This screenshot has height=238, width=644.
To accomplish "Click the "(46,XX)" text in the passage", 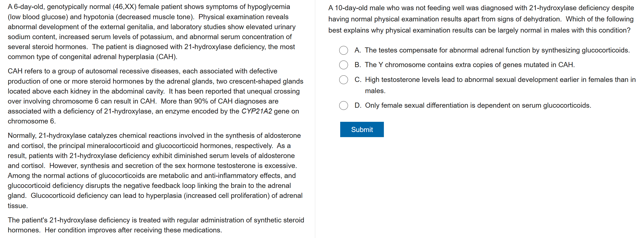I will pos(124,7).
